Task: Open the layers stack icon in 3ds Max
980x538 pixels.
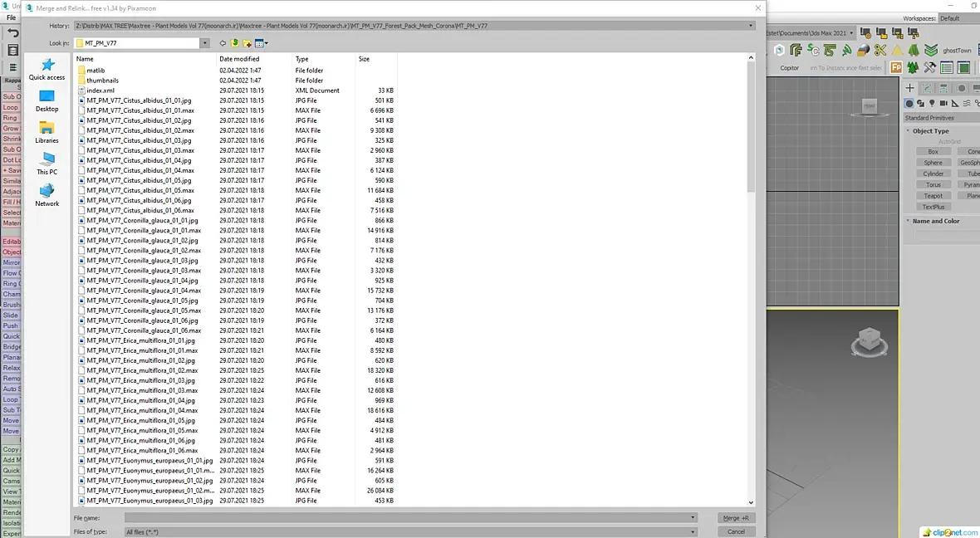Action: [x=13, y=50]
